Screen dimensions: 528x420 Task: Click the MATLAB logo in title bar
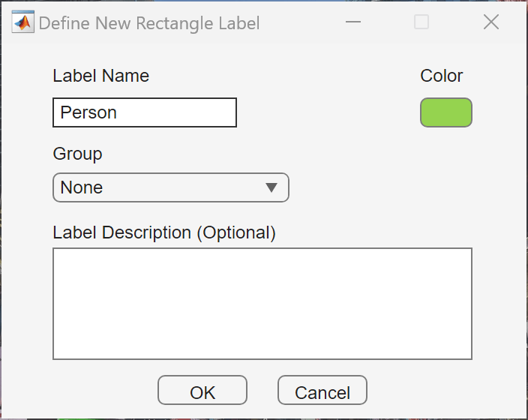click(x=23, y=22)
